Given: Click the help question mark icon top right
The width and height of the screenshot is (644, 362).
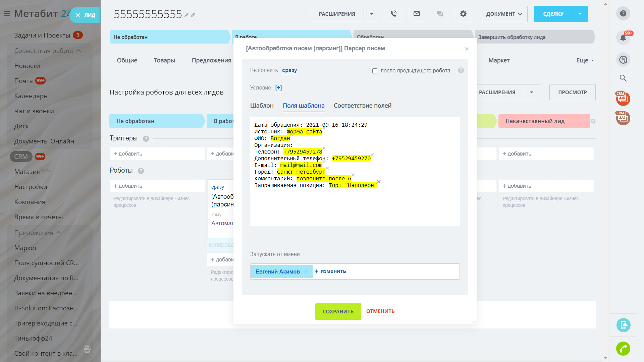Looking at the screenshot, I should click(623, 13).
